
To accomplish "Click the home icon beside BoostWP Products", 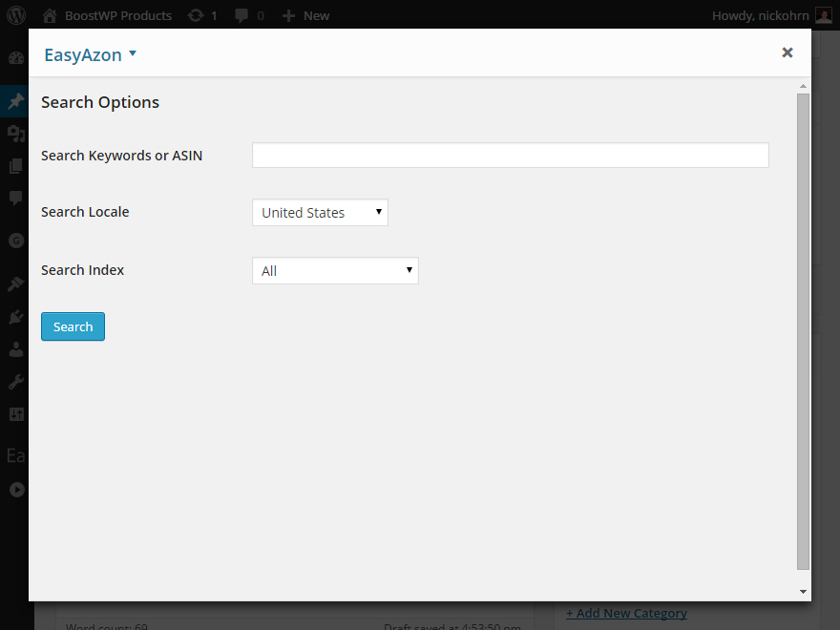I will 50,15.
